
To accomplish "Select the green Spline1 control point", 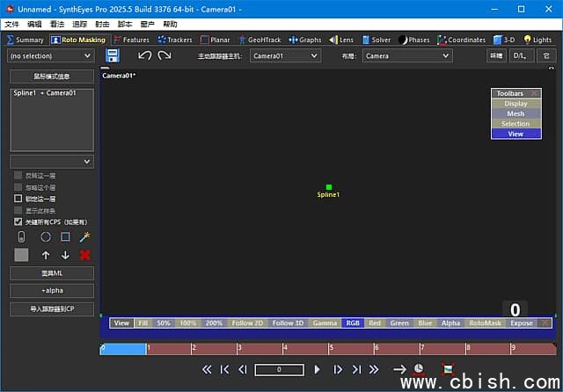I will 328,187.
